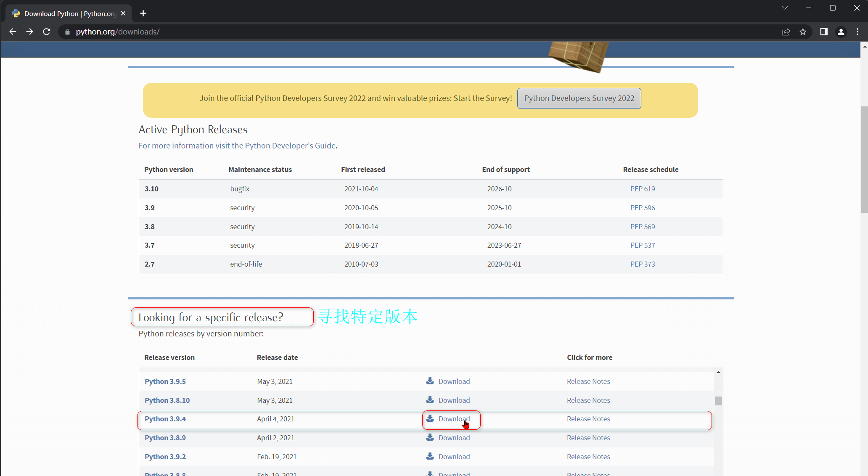This screenshot has width=868, height=476.
Task: Click download icon for Python 3.9.4
Action: [x=430, y=418]
